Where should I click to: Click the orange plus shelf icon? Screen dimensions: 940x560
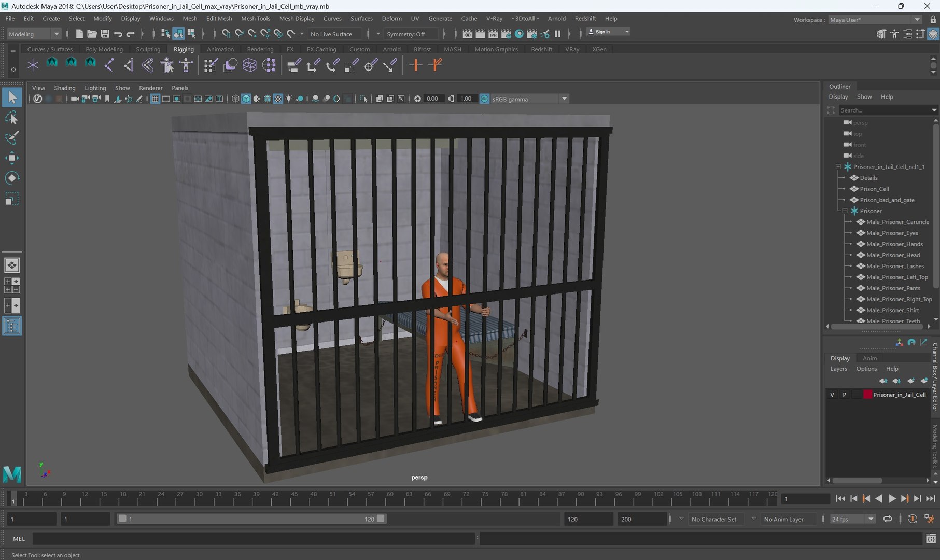click(415, 65)
